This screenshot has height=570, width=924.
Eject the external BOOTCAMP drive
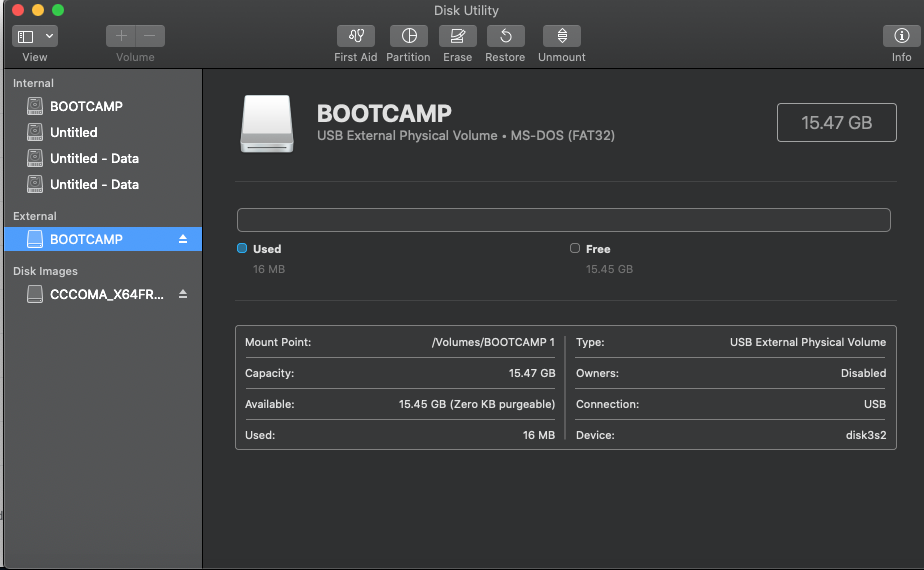coord(183,240)
